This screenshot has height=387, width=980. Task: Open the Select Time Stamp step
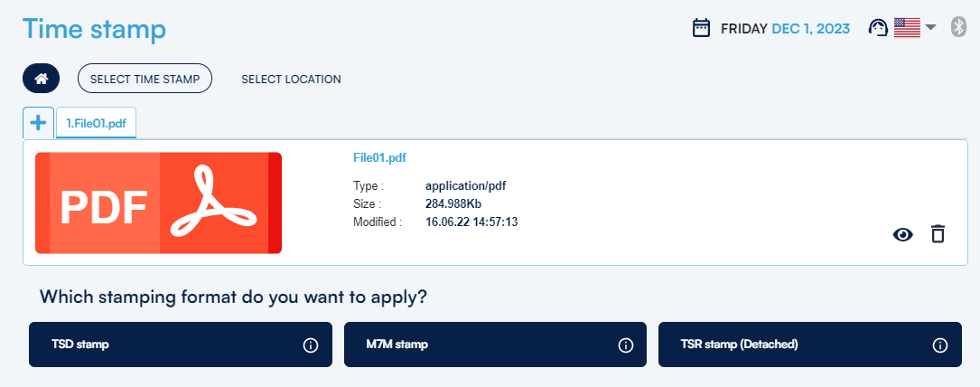click(x=145, y=79)
